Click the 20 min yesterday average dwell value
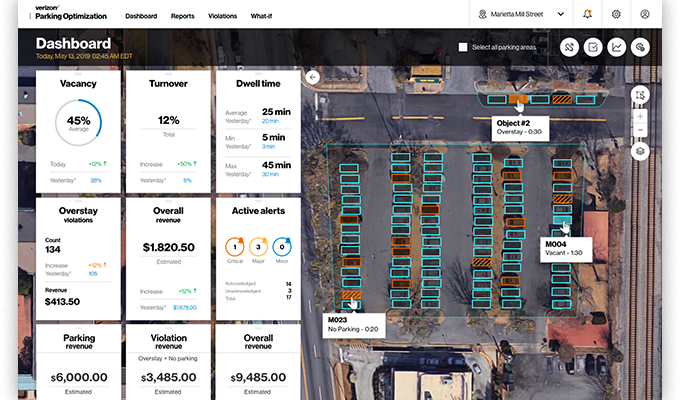 pyautogui.click(x=270, y=121)
